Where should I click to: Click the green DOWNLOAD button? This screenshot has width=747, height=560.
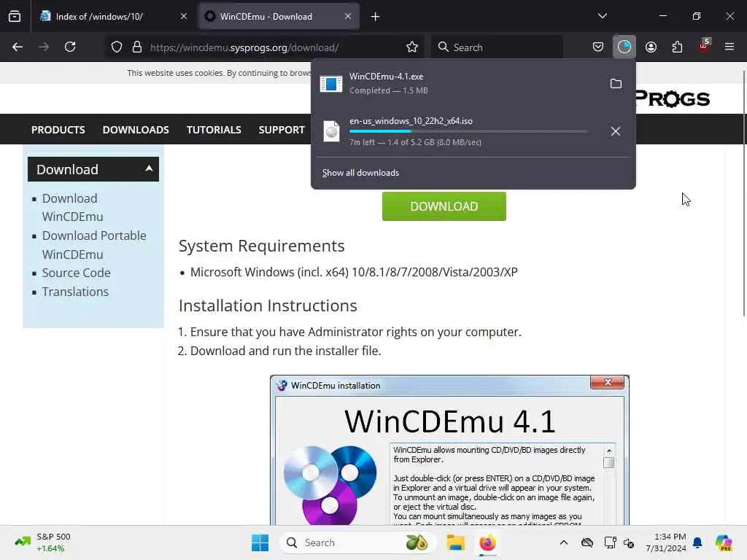pyautogui.click(x=444, y=206)
